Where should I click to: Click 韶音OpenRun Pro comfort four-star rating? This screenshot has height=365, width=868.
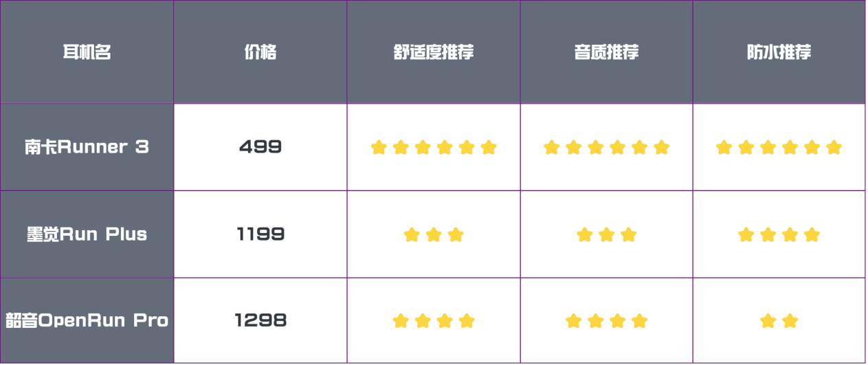point(434,321)
